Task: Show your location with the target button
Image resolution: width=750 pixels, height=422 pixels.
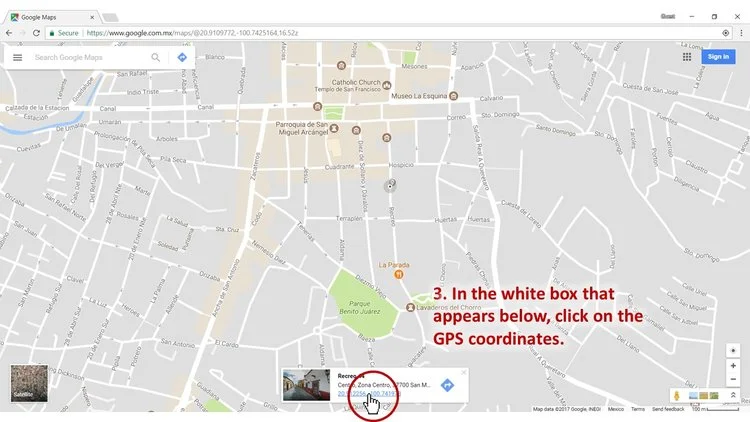Action: pyautogui.click(x=733, y=351)
